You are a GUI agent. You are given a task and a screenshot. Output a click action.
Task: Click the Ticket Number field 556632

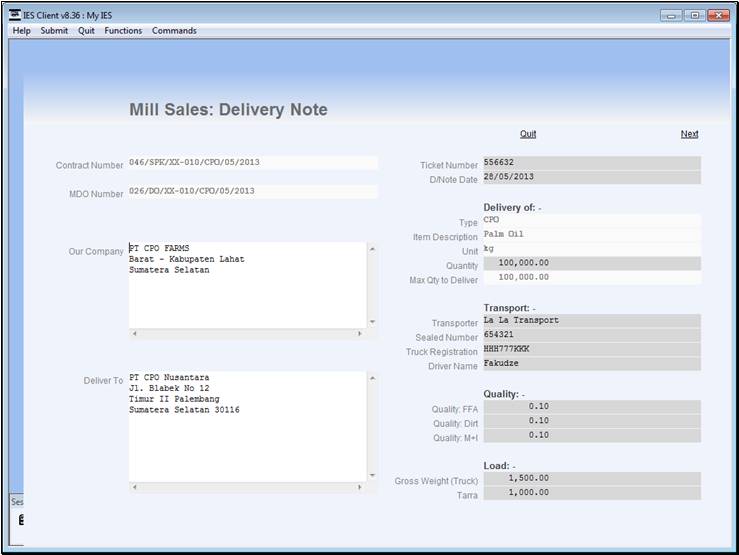point(592,163)
